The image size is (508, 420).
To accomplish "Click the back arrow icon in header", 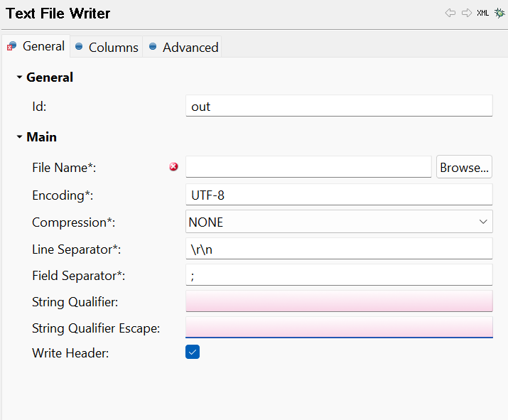I will click(x=450, y=13).
